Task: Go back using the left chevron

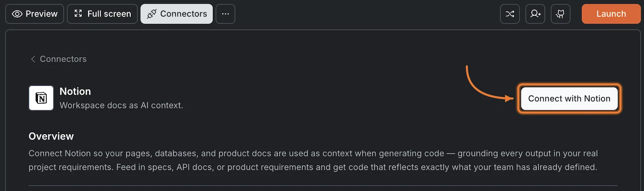Action: [33, 59]
